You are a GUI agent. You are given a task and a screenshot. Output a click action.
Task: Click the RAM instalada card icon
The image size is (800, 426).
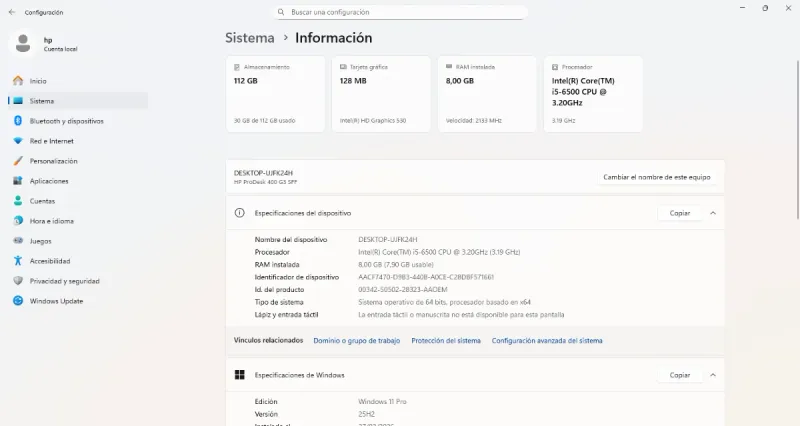(x=449, y=66)
